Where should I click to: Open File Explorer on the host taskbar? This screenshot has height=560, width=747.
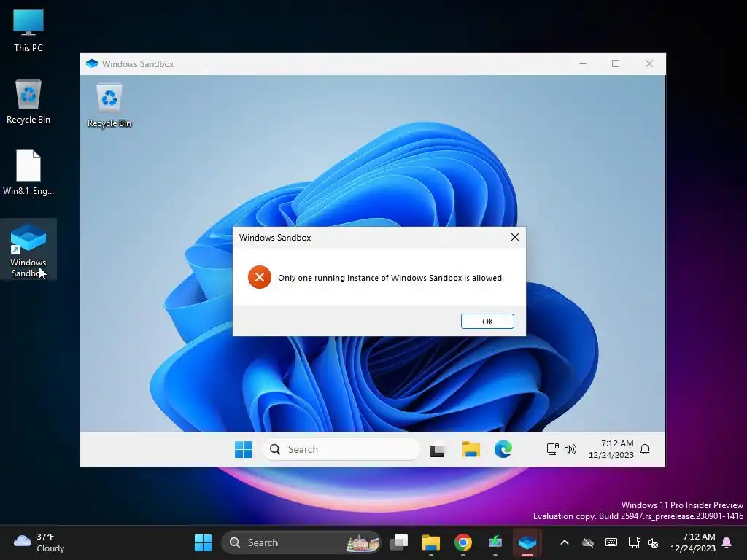coord(430,542)
